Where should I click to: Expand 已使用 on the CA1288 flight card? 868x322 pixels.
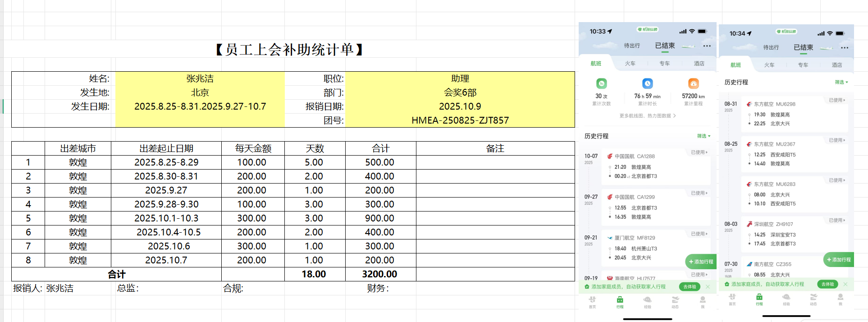point(699,152)
